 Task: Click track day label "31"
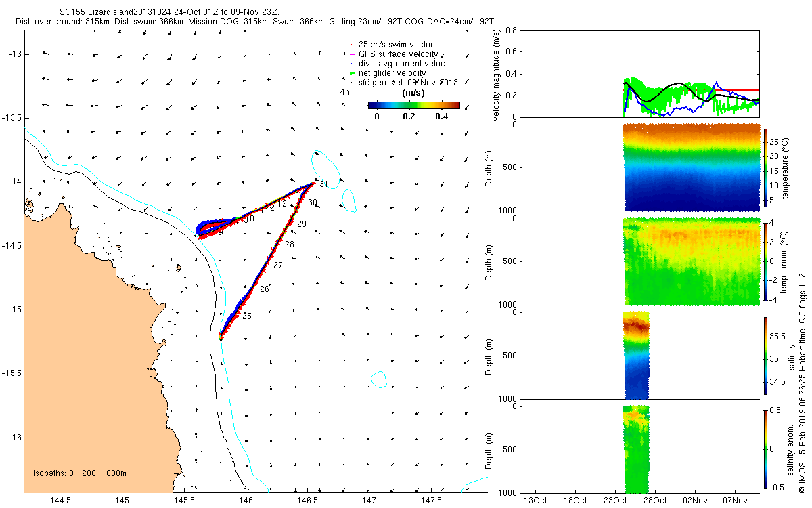(323, 184)
